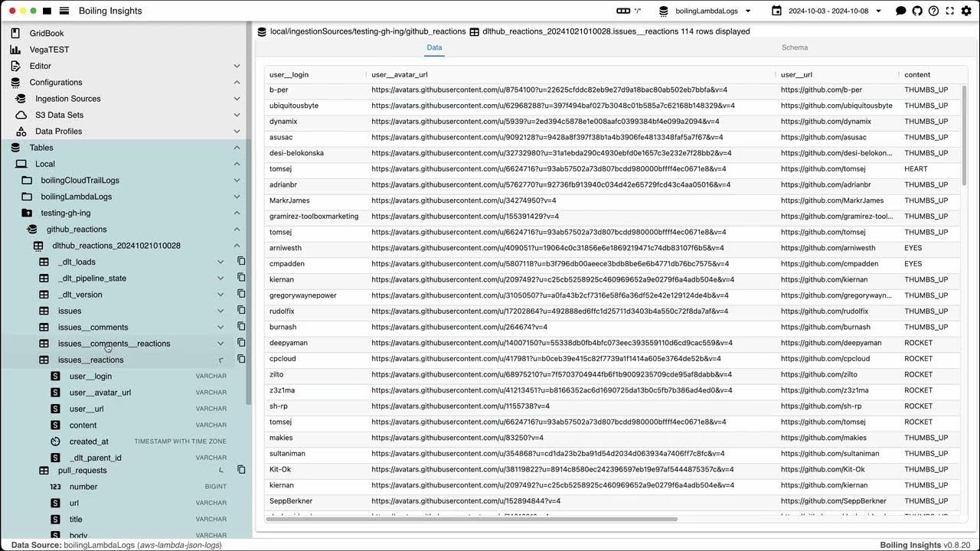The image size is (980, 551).
Task: Open the GitHub icon in the top bar
Action: tap(916, 11)
